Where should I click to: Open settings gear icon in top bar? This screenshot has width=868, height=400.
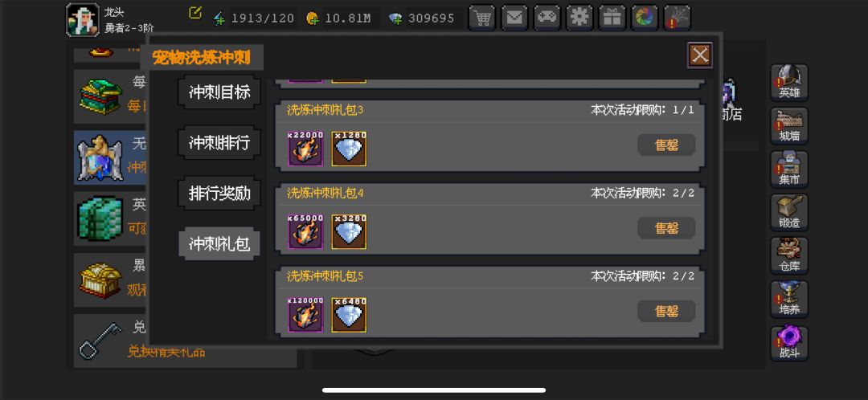(x=579, y=18)
